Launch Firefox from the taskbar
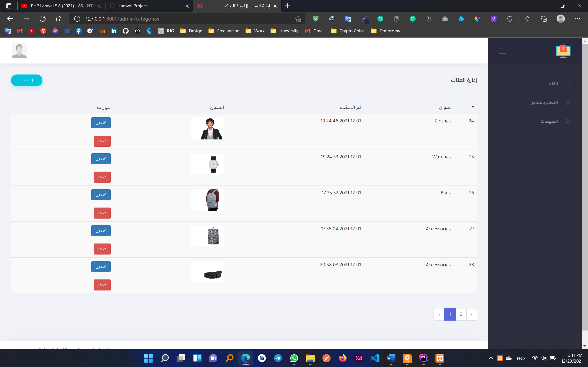 343,358
